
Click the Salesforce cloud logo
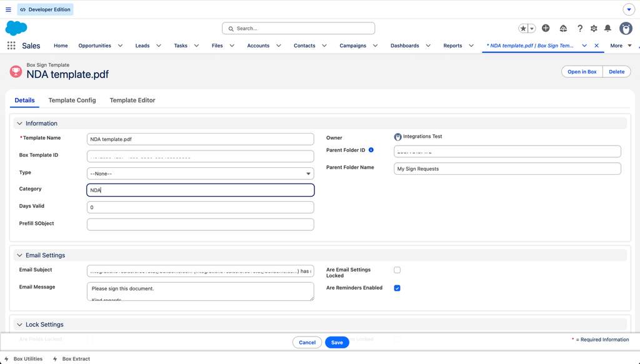[x=16, y=28]
